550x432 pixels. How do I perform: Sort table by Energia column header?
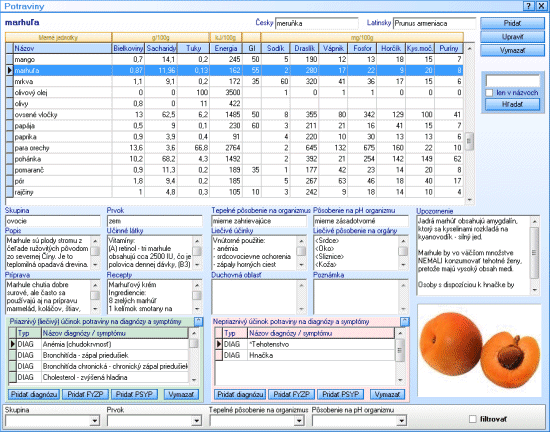pos(226,48)
